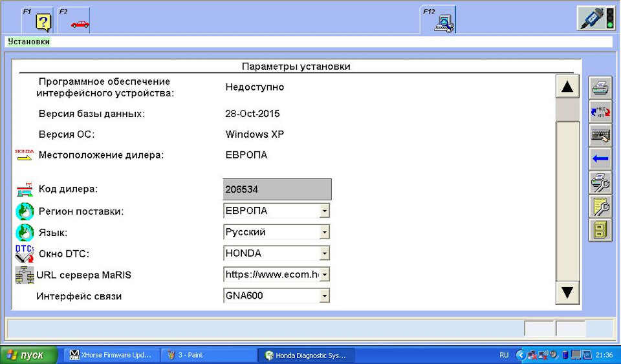Expand the Окно DTC dropdown
The width and height of the screenshot is (621, 364).
pos(324,253)
